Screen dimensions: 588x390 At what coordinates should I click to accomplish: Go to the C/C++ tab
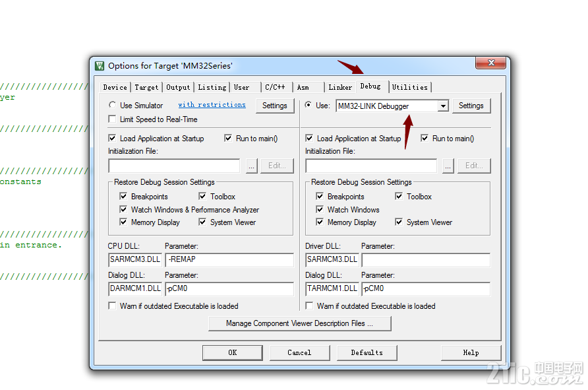[x=275, y=87]
